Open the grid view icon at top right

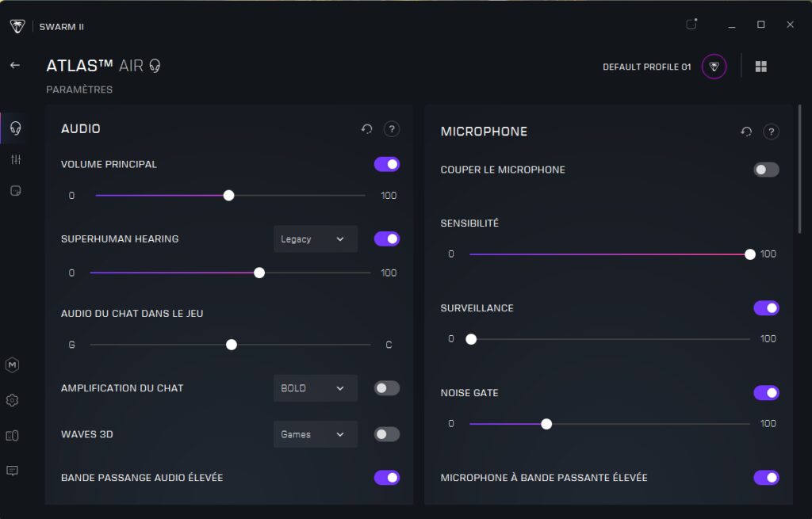coord(760,67)
